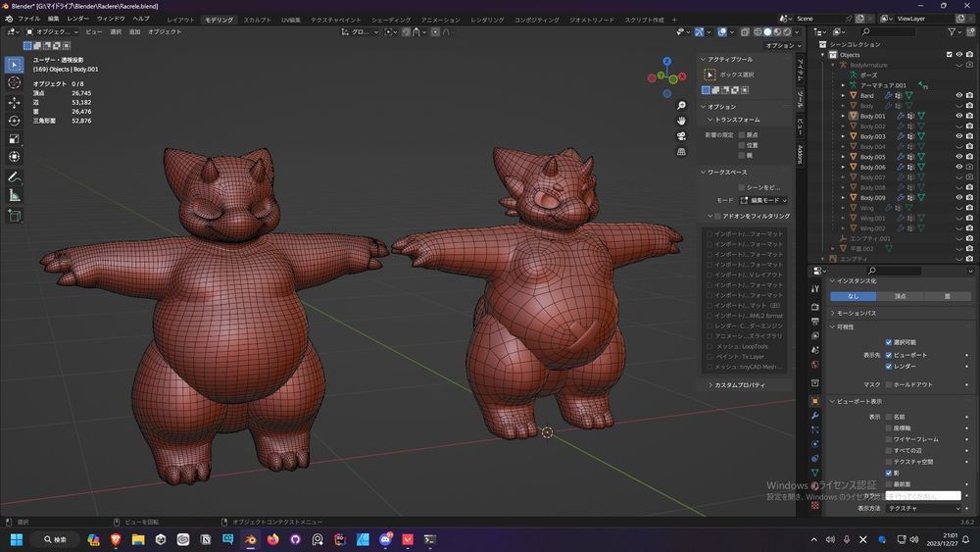Select the Move tool
The image size is (980, 552).
15,102
